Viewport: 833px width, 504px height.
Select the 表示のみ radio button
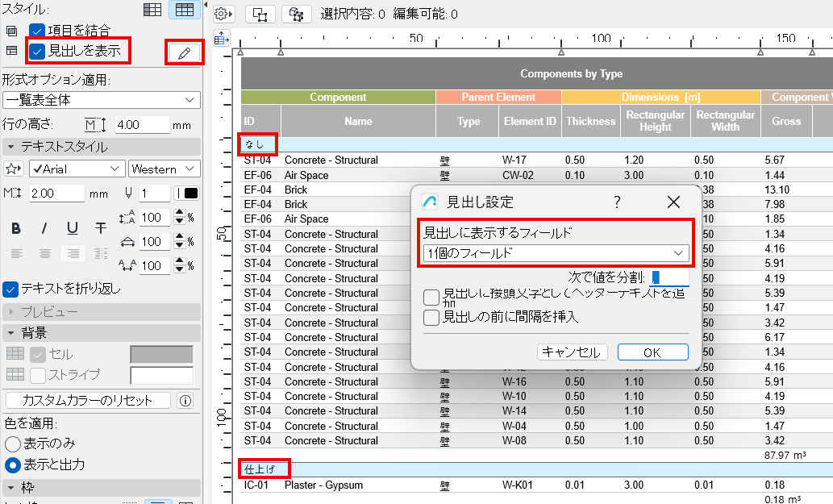(13, 444)
